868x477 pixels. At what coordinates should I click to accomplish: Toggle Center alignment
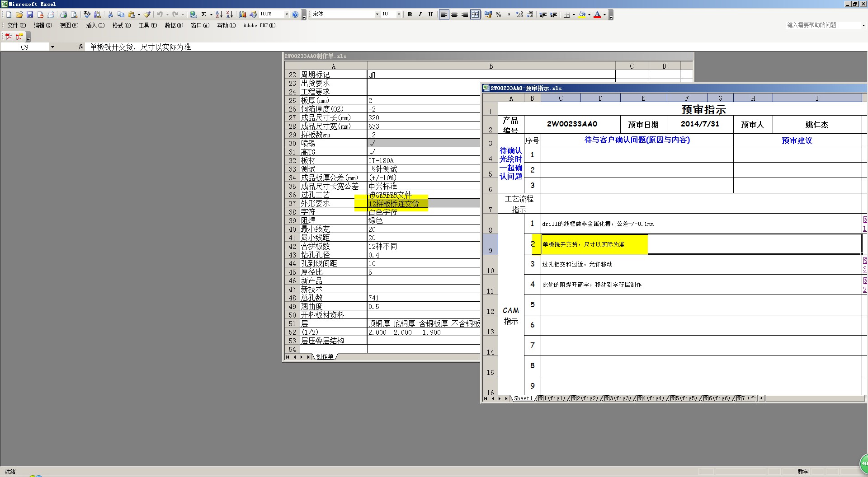click(454, 14)
